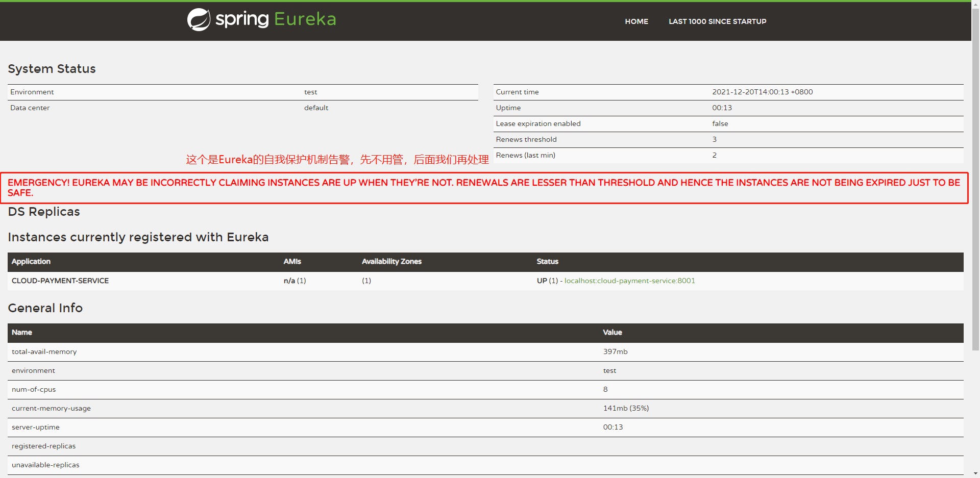
Task: Click the DS Replicas heading
Action: [x=44, y=212]
